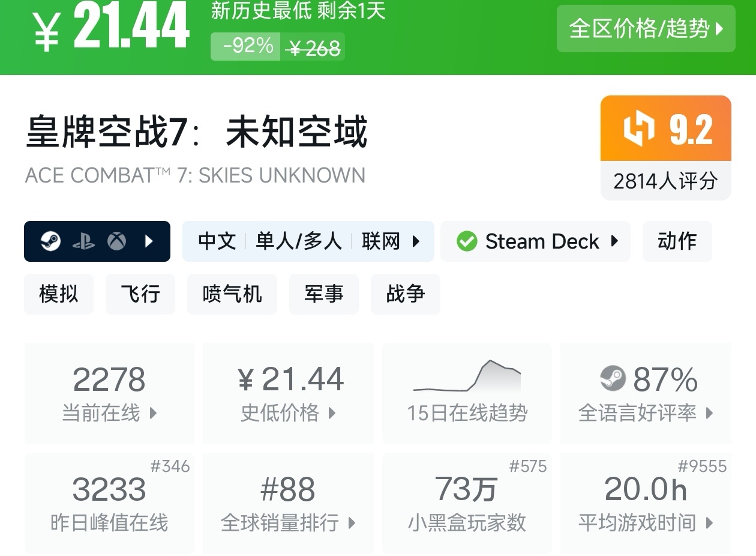The width and height of the screenshot is (756, 556).
Task: Tap the -92% discount badge
Action: 246,46
